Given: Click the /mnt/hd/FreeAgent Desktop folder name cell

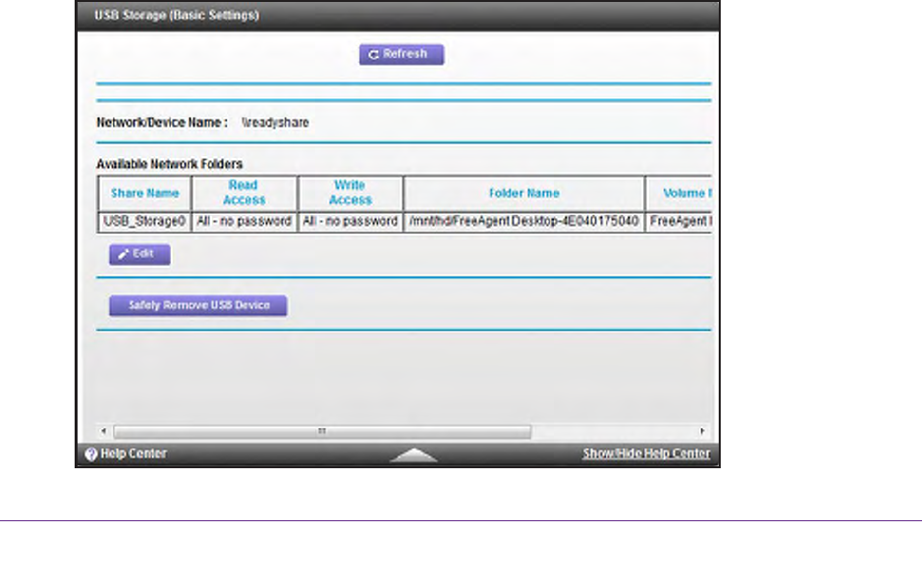Looking at the screenshot, I should [524, 222].
